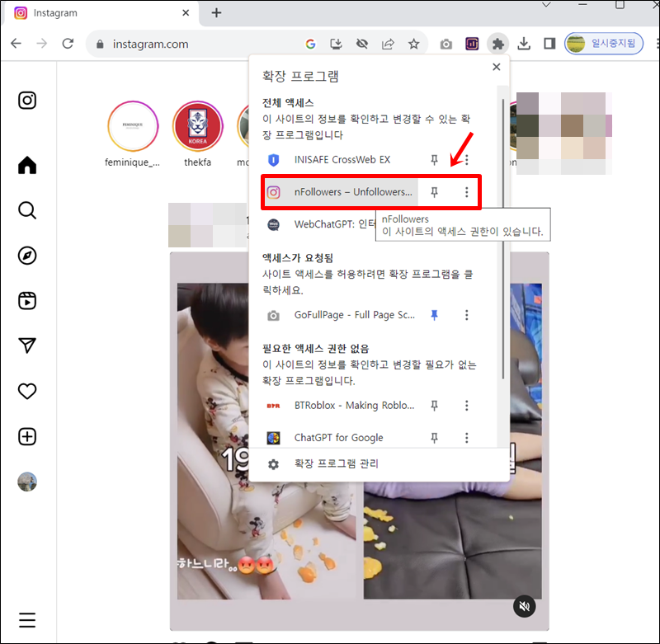660x644 pixels.
Task: Open the Reels icon in the sidebar
Action: pyautogui.click(x=27, y=302)
